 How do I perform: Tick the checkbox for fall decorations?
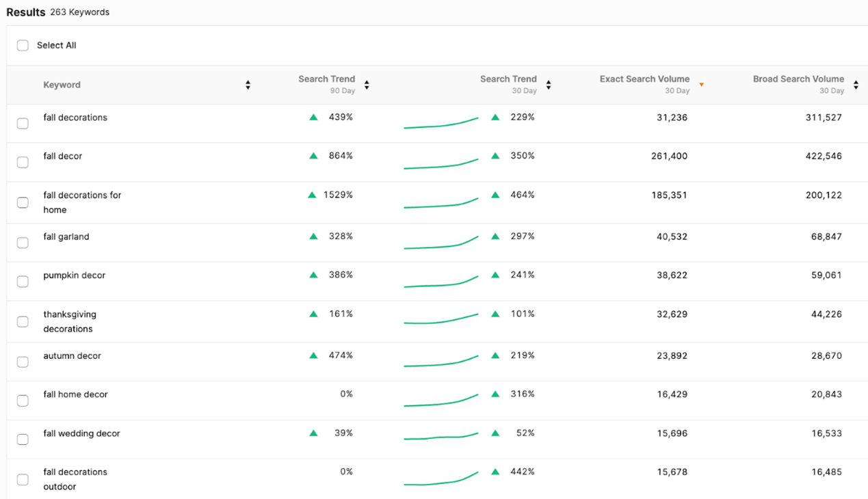tap(23, 124)
